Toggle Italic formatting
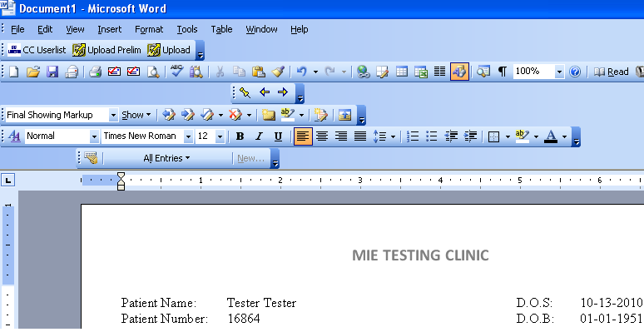Screen dimensions: 644x332 click(x=259, y=136)
